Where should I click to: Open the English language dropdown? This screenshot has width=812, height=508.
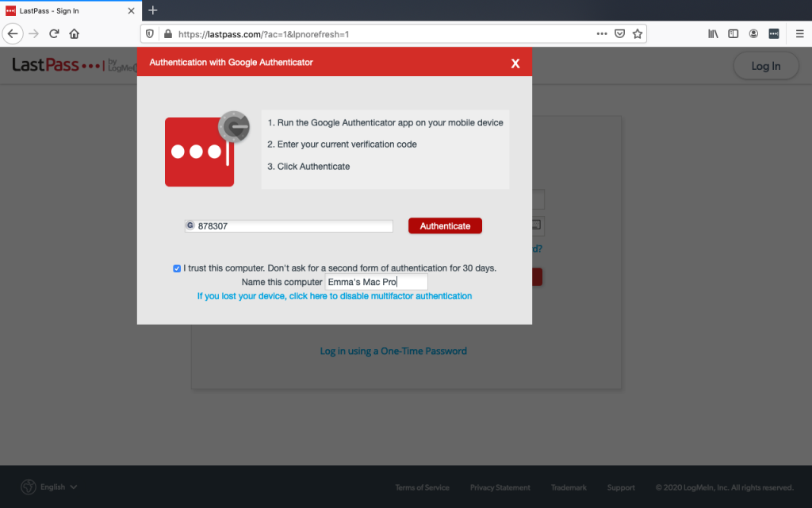click(x=59, y=487)
